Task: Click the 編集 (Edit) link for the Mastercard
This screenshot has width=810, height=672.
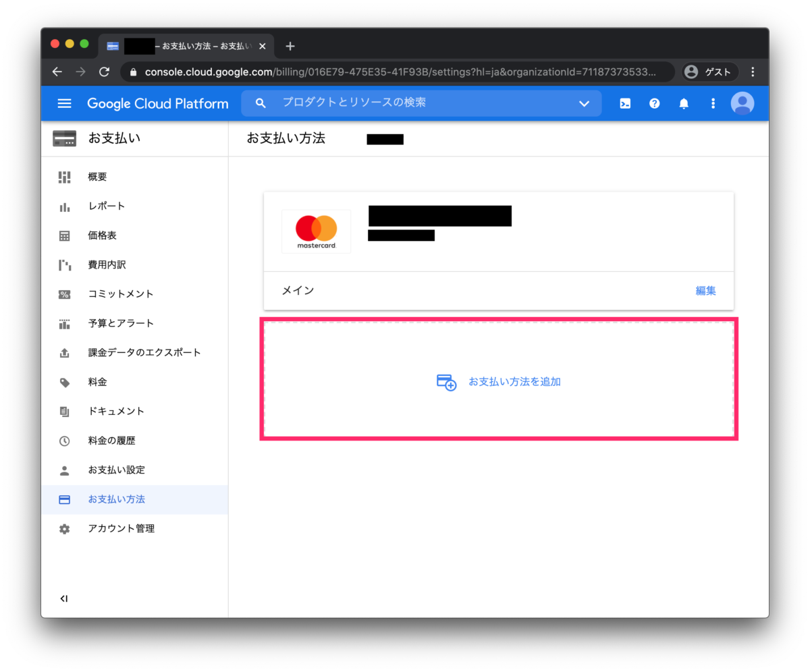Action: coord(705,290)
